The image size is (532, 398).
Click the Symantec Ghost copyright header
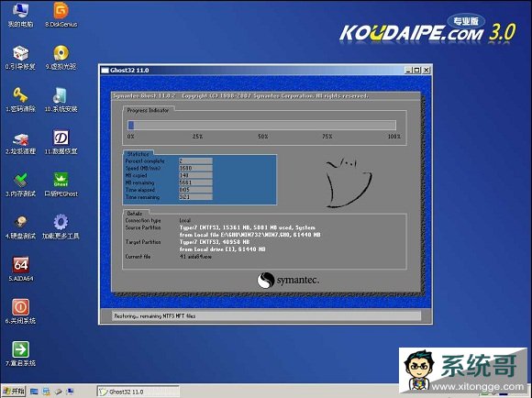pos(240,96)
